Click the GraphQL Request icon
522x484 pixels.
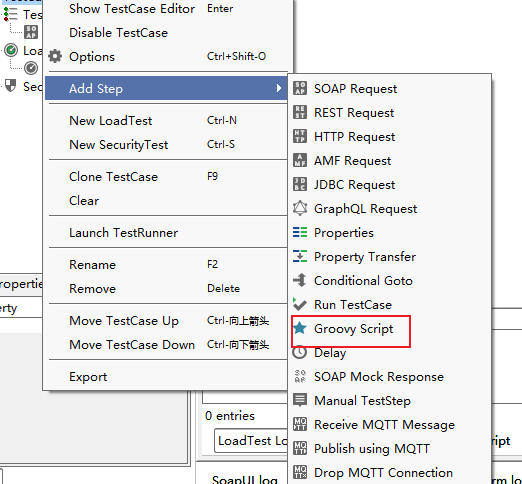click(x=300, y=208)
